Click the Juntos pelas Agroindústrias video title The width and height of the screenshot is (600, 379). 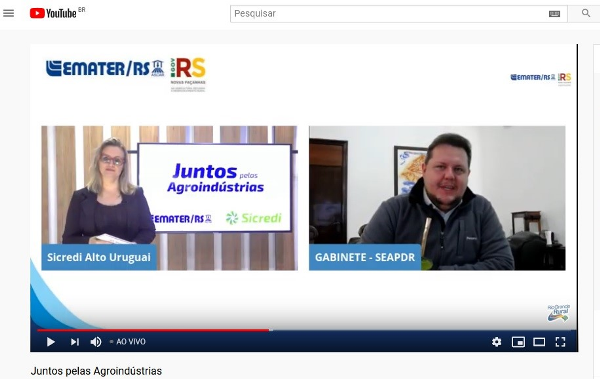[x=96, y=371]
